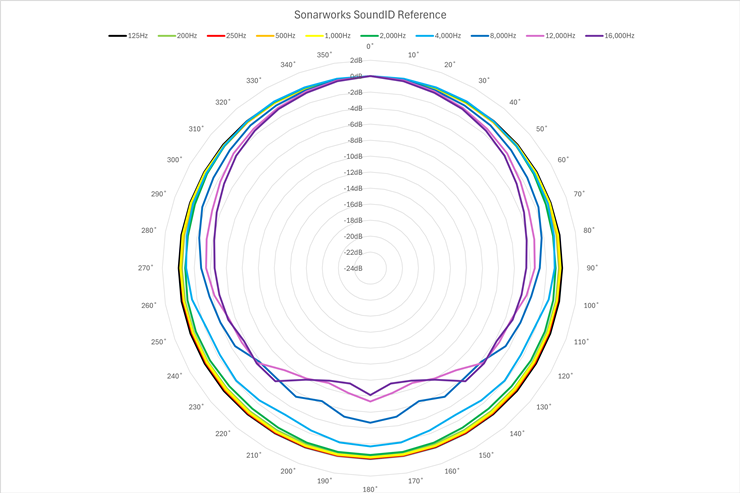
Task: Click the 300° angle label
Action: pyautogui.click(x=175, y=159)
